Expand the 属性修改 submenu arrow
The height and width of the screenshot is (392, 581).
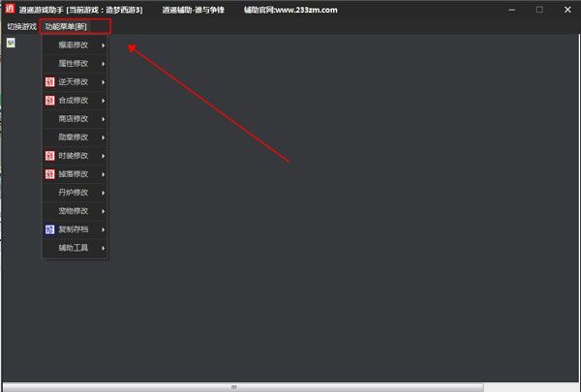pyautogui.click(x=103, y=64)
